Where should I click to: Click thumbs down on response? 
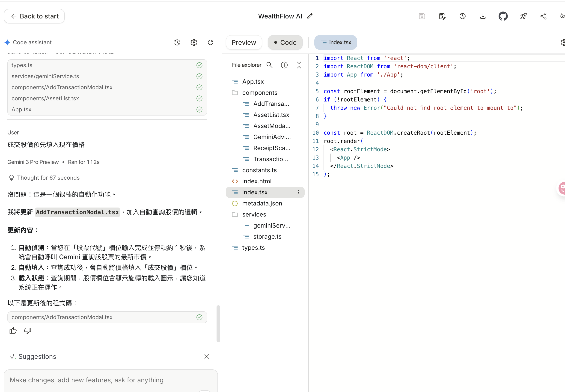click(27, 331)
